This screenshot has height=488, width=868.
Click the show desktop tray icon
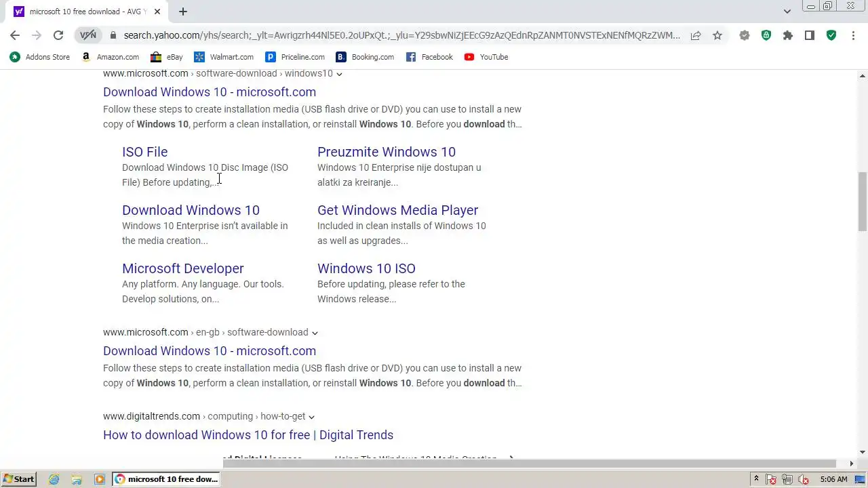click(x=860, y=479)
